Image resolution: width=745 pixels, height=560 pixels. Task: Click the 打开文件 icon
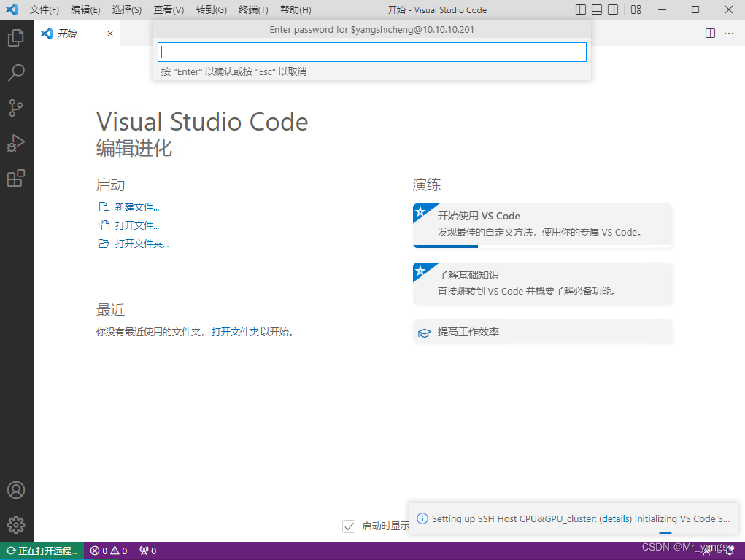[x=104, y=225]
